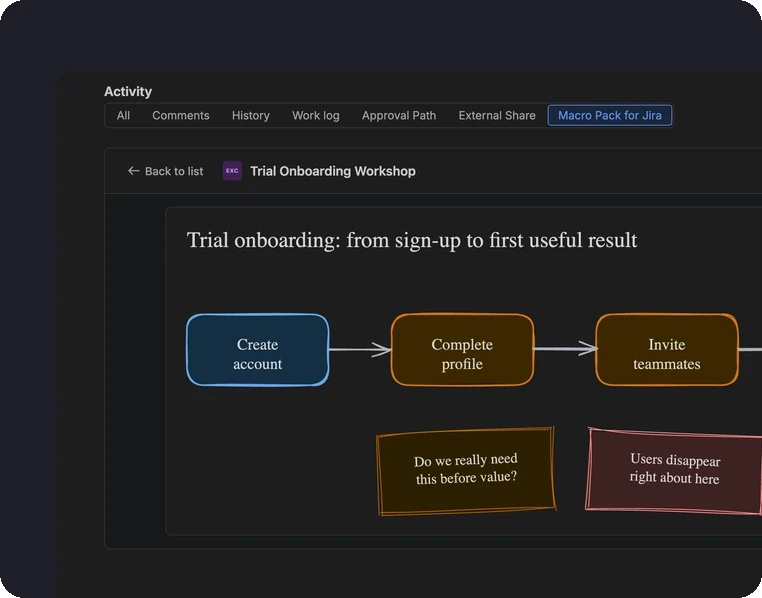Select the Macro Pack for Jira tab

pyautogui.click(x=610, y=116)
